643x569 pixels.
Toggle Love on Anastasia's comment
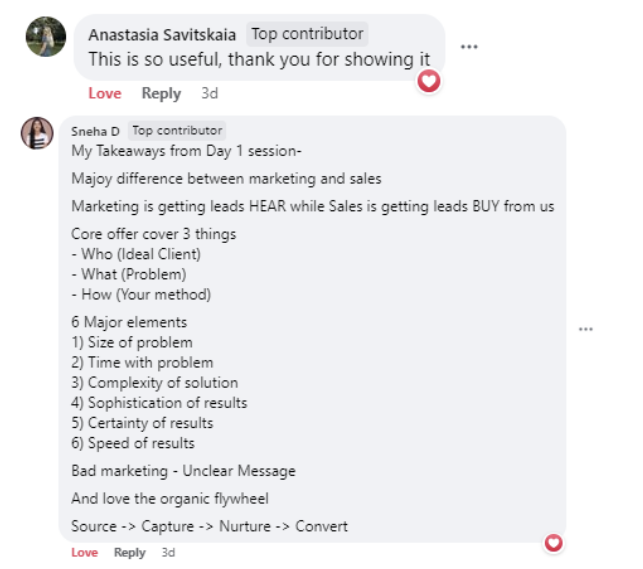point(104,93)
